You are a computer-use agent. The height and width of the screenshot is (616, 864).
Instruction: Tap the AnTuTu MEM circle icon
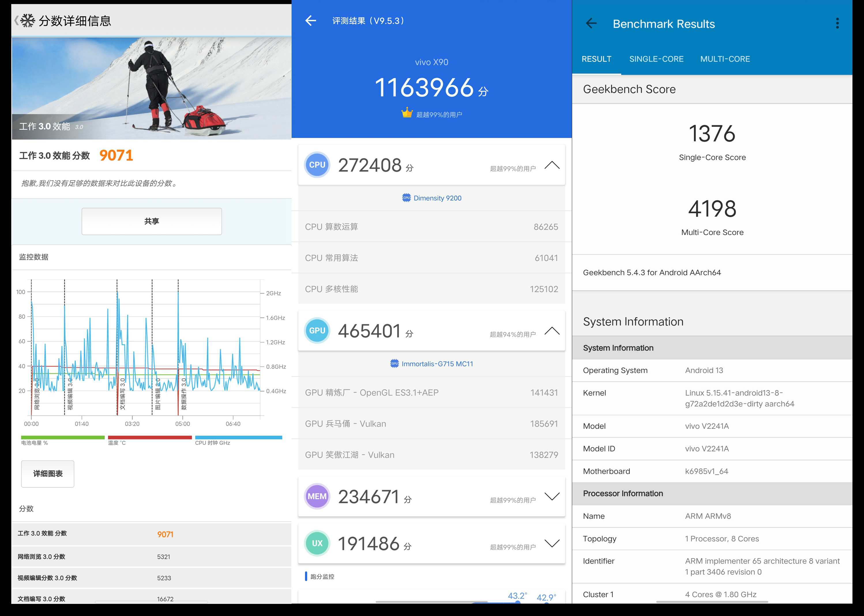coord(317,496)
